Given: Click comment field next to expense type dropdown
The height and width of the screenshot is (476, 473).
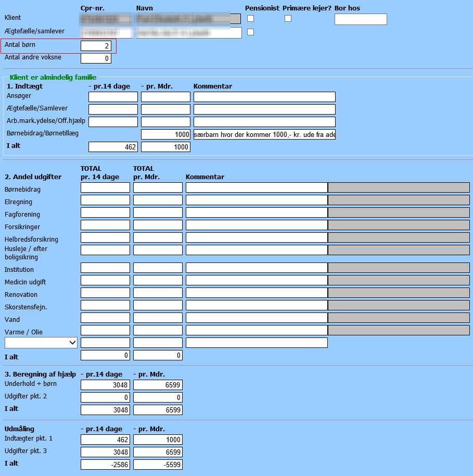Looking at the screenshot, I should coord(257,343).
